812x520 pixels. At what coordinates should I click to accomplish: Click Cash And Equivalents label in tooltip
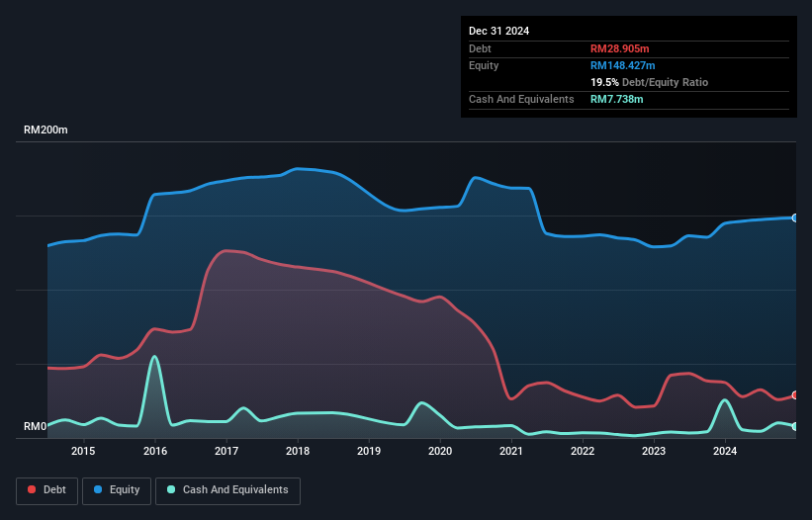[521, 99]
